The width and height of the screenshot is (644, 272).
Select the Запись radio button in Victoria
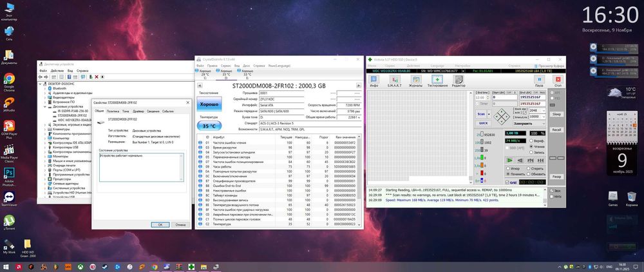point(537,151)
